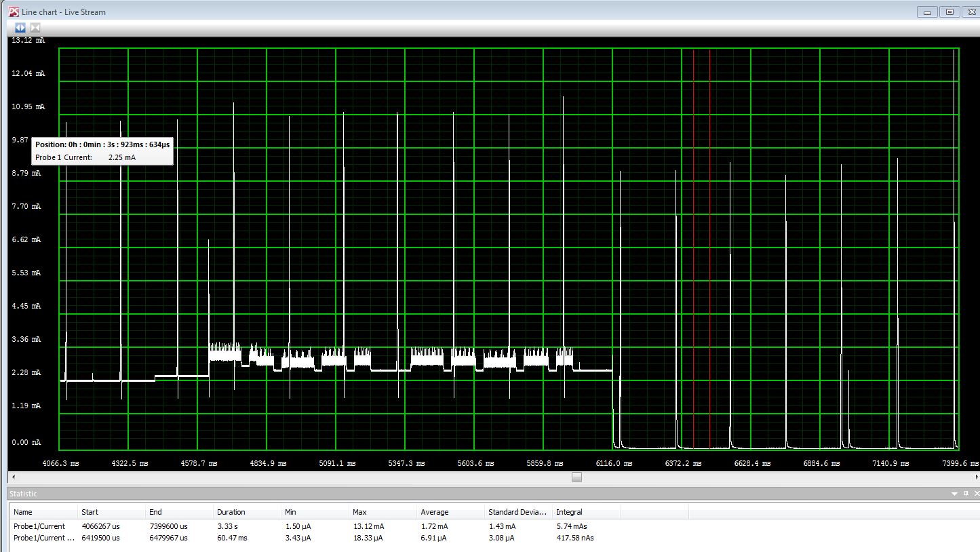This screenshot has width=980, height=552.
Task: Click the '3.36 mA' y-axis label
Action: click(26, 339)
